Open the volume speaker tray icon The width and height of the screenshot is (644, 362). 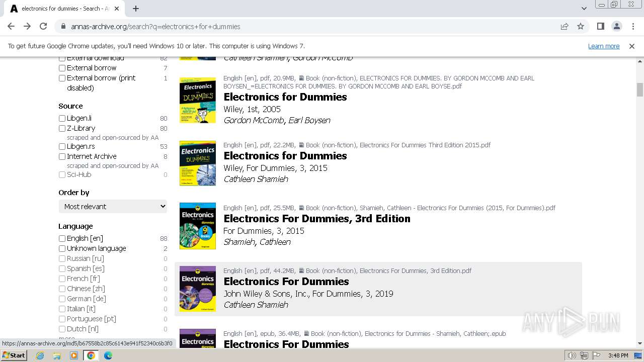pos(572,355)
